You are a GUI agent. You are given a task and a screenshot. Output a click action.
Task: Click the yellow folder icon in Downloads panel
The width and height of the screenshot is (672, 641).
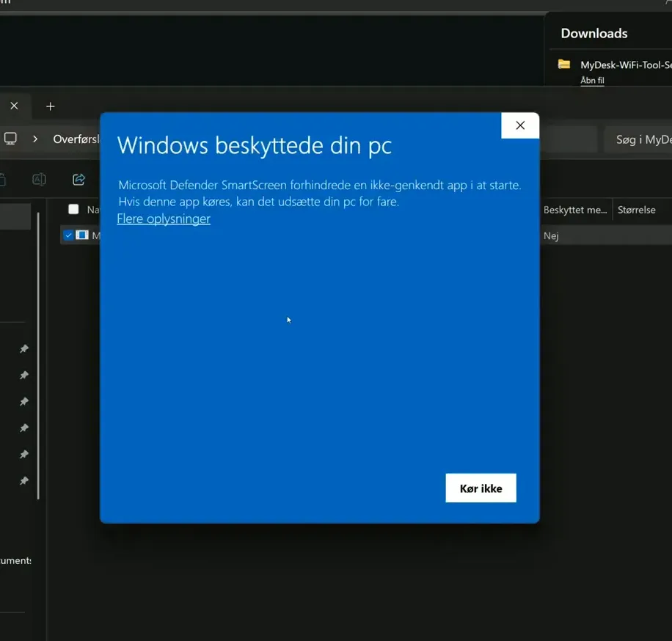click(563, 65)
